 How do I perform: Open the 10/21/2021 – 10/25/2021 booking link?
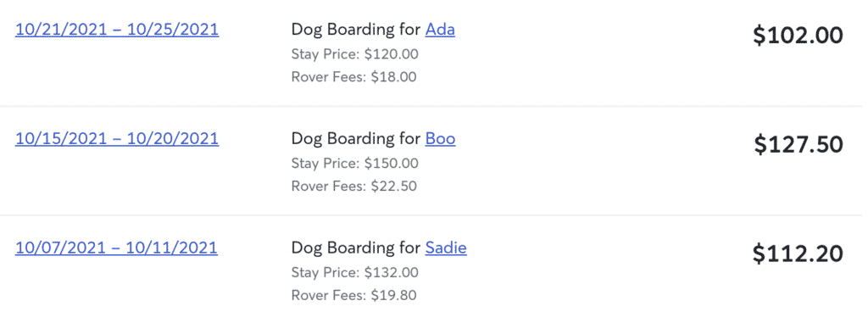click(117, 30)
